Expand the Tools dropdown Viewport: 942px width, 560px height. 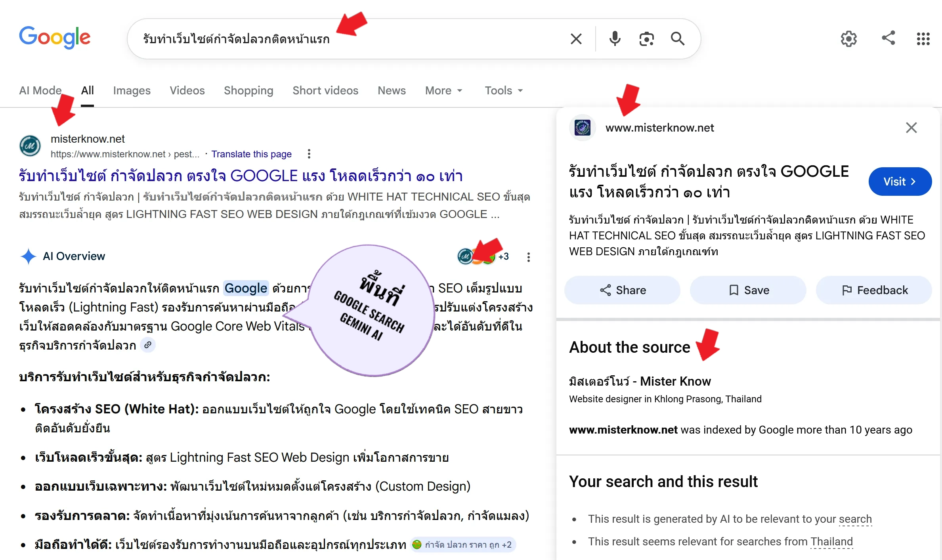(x=504, y=90)
